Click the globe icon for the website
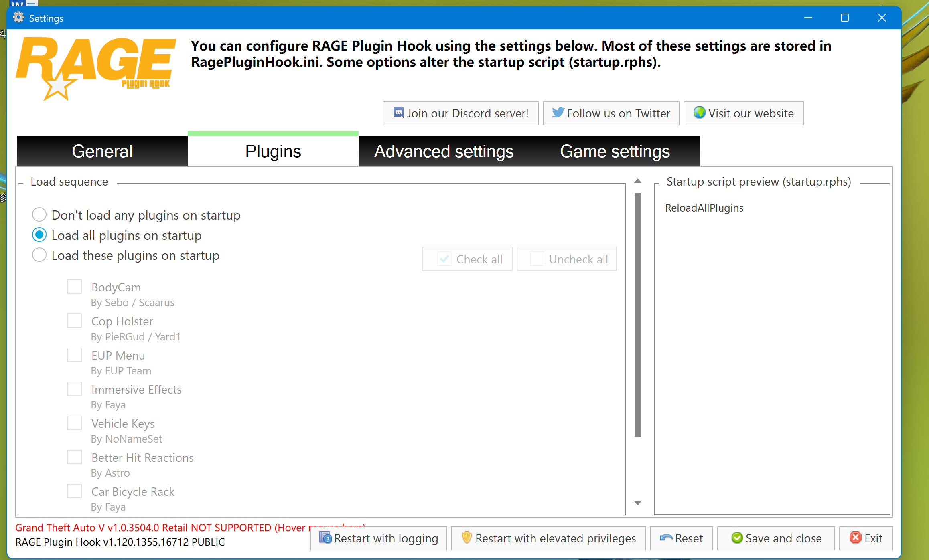Viewport: 929px width, 560px height. 699,113
